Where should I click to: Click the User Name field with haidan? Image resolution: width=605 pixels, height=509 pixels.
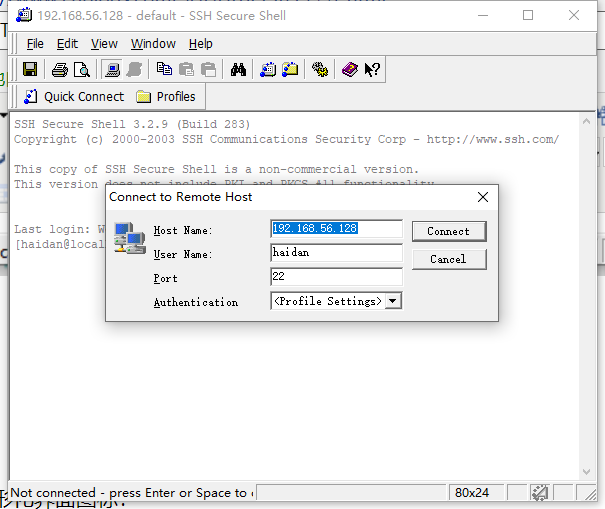click(x=336, y=253)
